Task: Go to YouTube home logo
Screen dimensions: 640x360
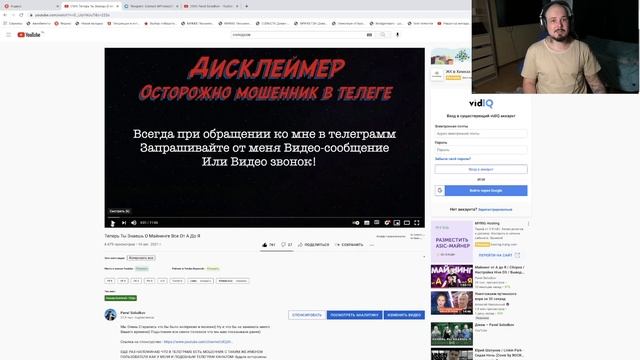Action: pos(29,35)
